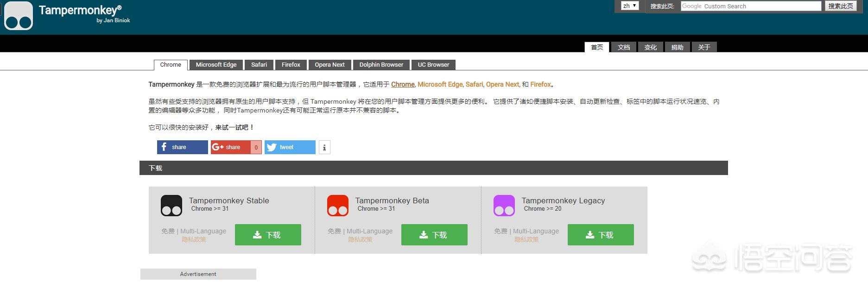This screenshot has width=868, height=288.
Task: Follow the Firefox link in the description
Action: [x=540, y=84]
